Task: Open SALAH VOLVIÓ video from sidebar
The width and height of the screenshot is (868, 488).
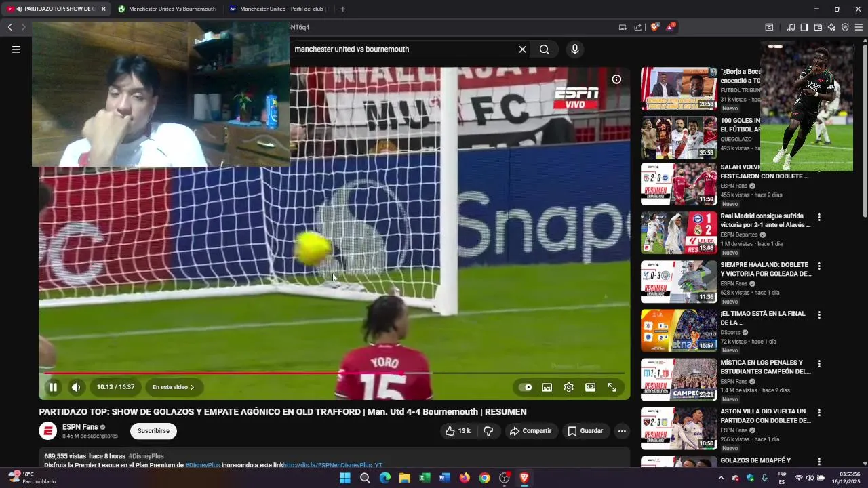Action: [x=679, y=186]
